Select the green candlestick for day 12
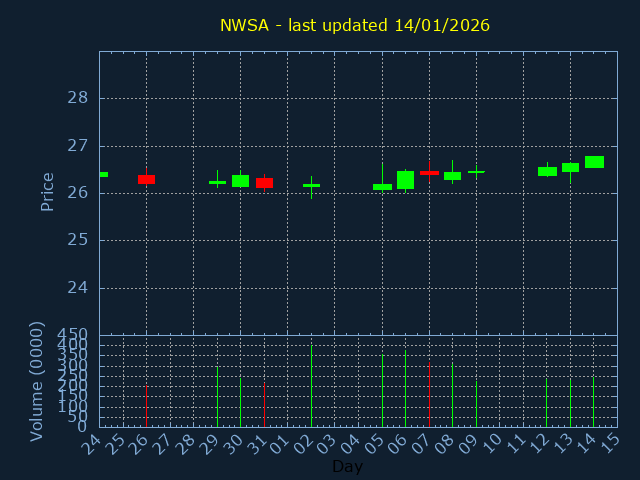This screenshot has width=640, height=480. 547,171
